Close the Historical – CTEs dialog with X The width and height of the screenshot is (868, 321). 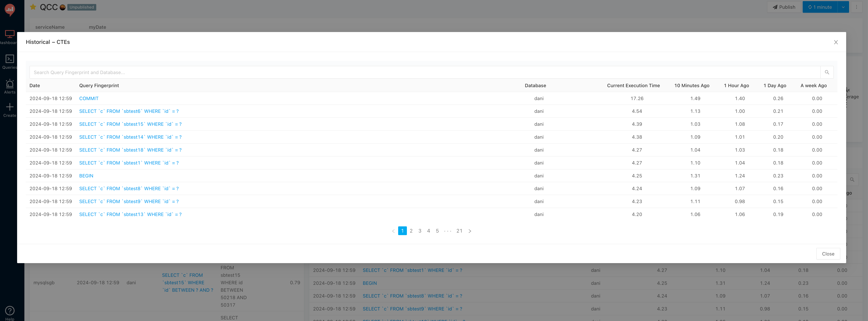tap(836, 42)
